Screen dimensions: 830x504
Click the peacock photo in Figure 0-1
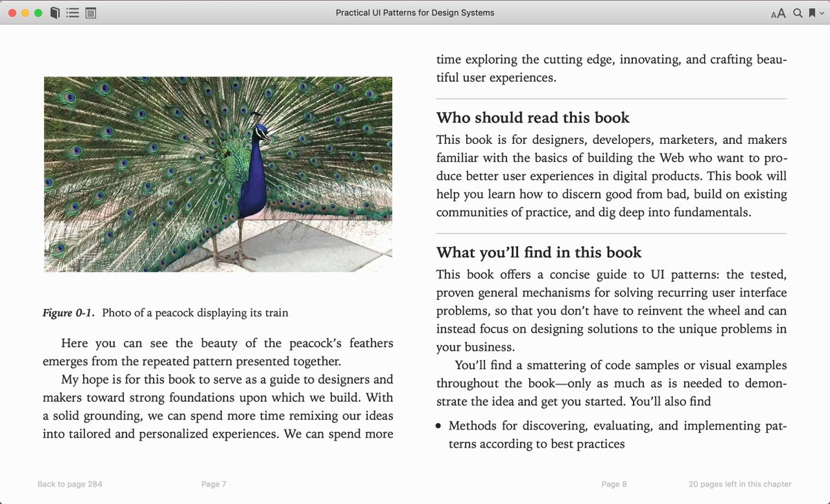(x=218, y=173)
